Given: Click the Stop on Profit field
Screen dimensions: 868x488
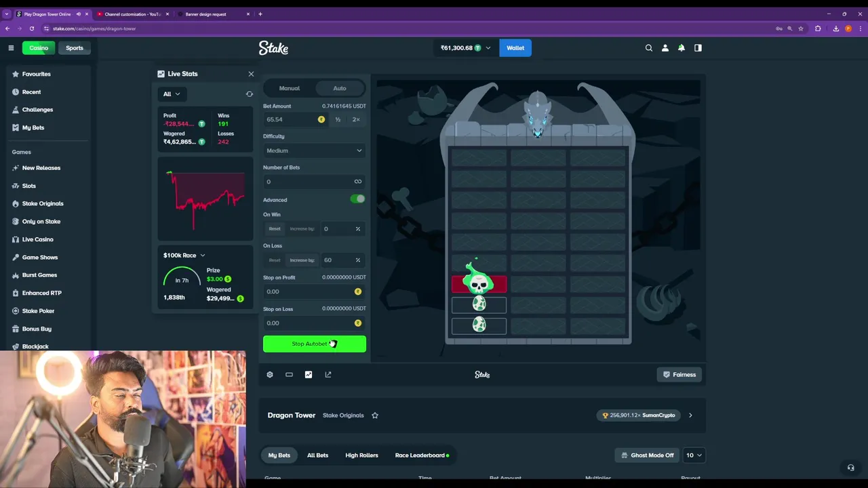Looking at the screenshot, I should tap(315, 291).
